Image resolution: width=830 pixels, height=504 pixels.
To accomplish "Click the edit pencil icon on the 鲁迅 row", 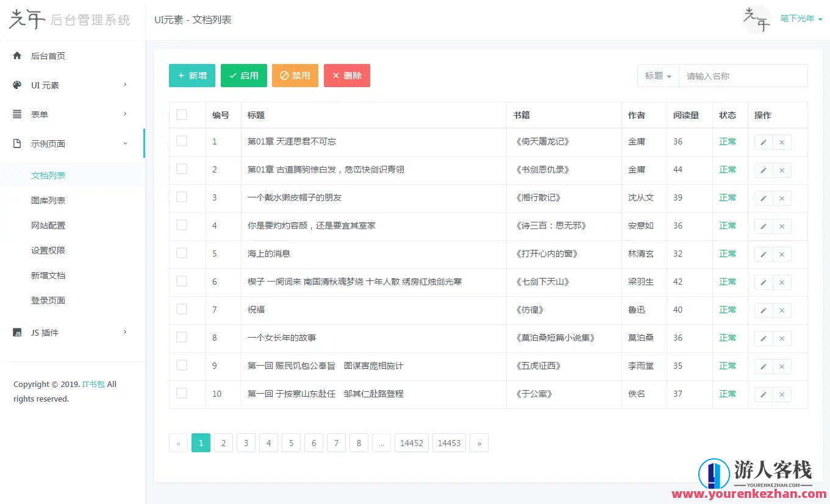I will coord(764,310).
